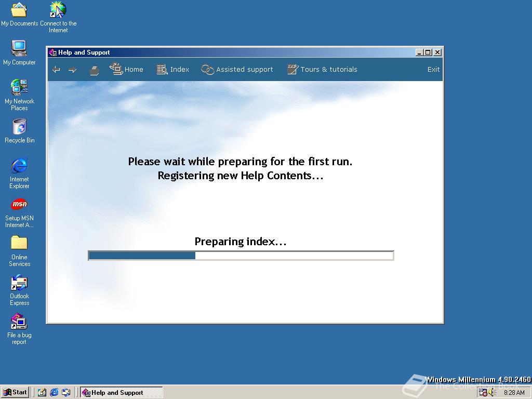The width and height of the screenshot is (532, 399).
Task: Open Tours & tutorials
Action: click(322, 69)
